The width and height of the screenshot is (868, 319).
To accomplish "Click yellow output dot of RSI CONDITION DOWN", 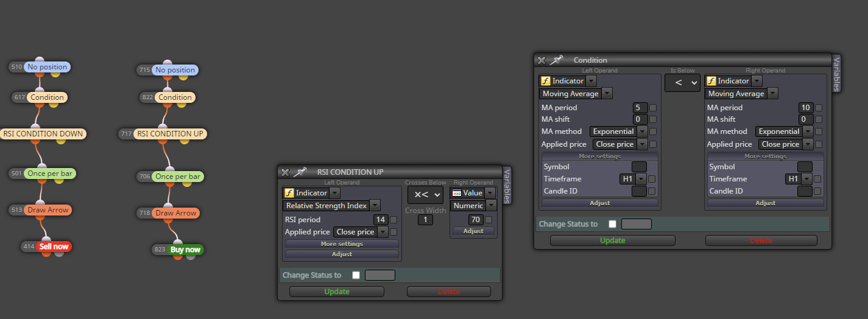I will [60, 141].
